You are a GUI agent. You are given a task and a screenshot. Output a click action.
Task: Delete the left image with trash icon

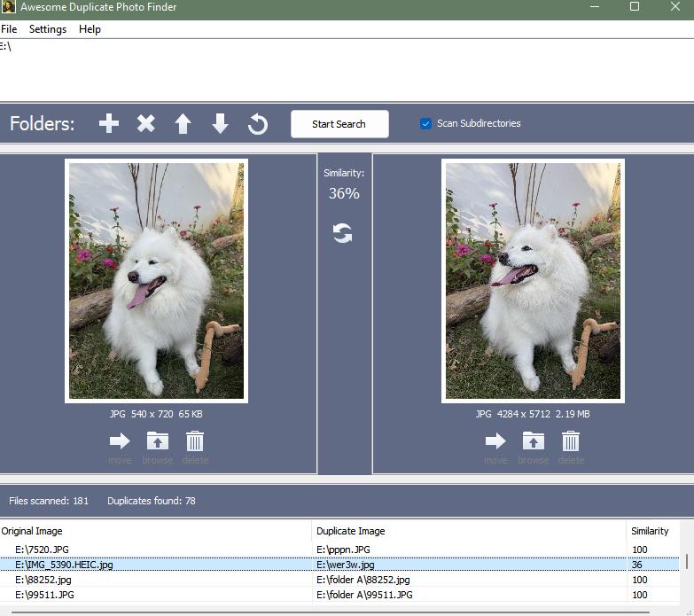195,441
